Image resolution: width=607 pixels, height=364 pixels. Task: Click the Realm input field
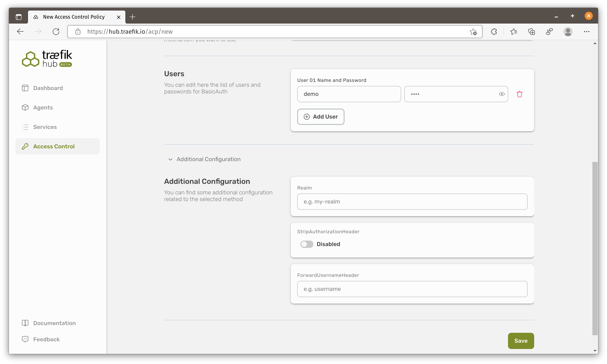pos(412,202)
